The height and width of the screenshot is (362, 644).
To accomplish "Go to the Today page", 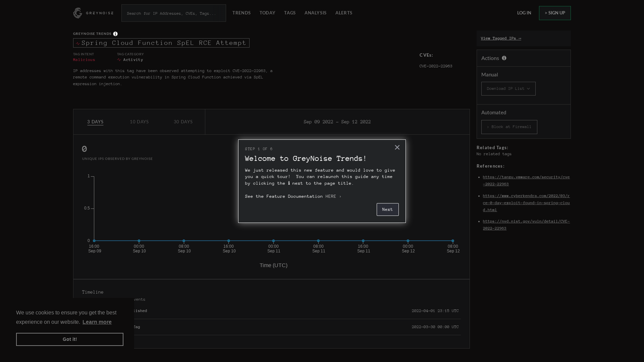I will pyautogui.click(x=267, y=13).
